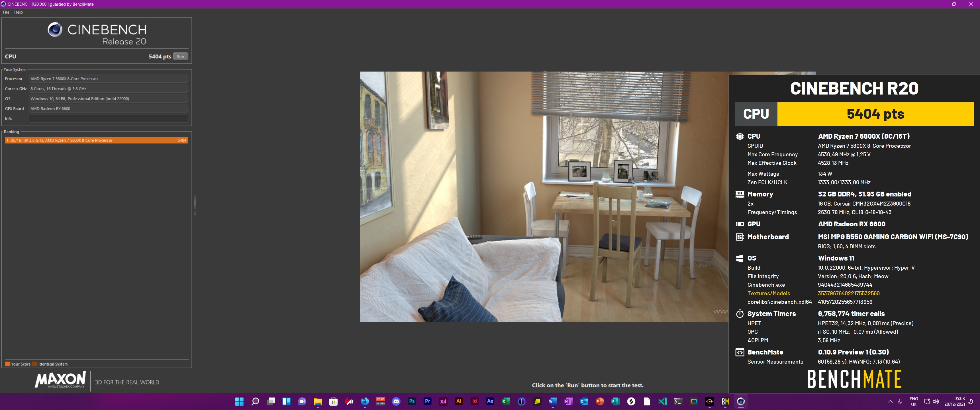980x410 pixels.
Task: Open Visual Studio Code from the taskbar
Action: coord(662,401)
